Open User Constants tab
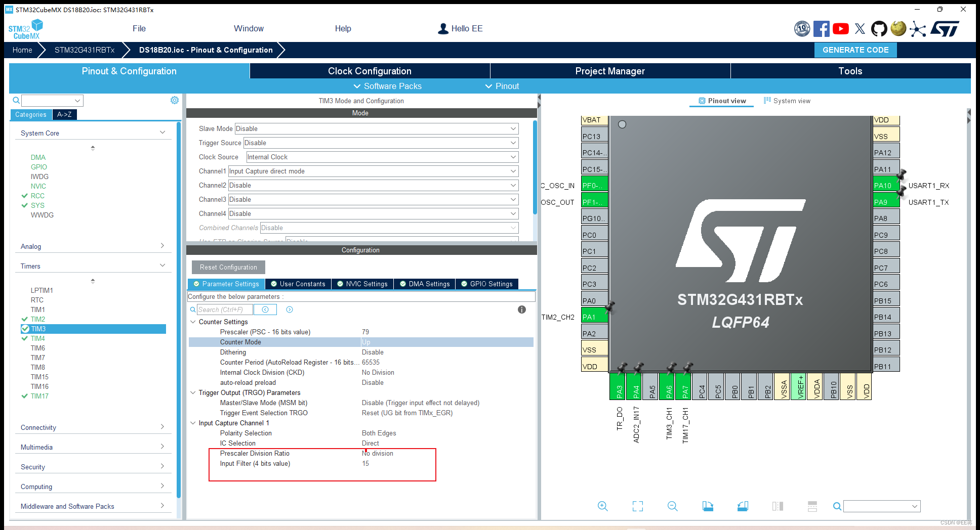980x530 pixels. coord(299,284)
